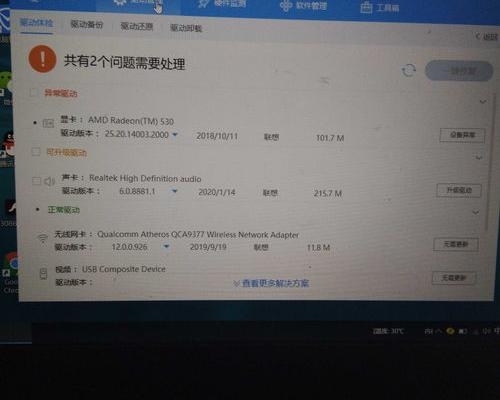Click the refresh rescan icon
The height and width of the screenshot is (400, 500).
pyautogui.click(x=409, y=70)
